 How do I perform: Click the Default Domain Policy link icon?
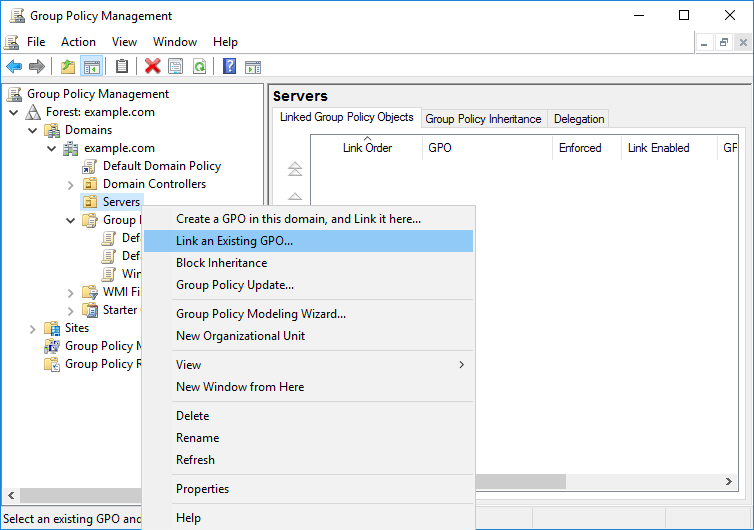89,166
